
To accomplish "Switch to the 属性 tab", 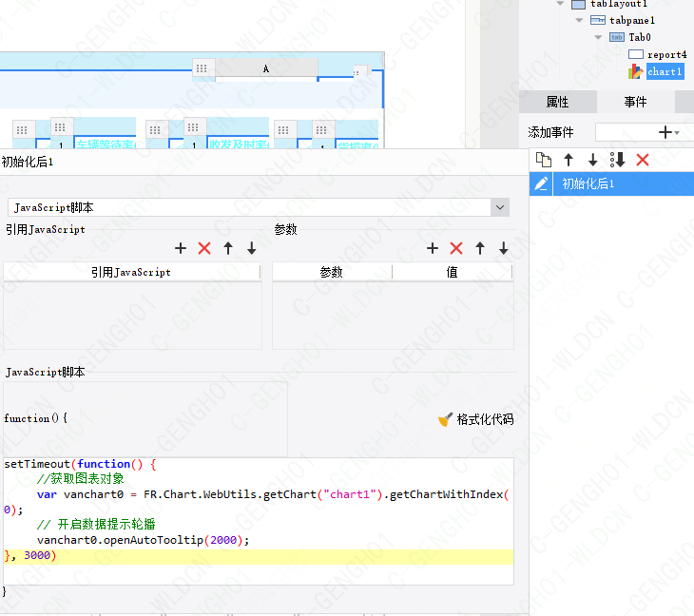I will [x=558, y=102].
